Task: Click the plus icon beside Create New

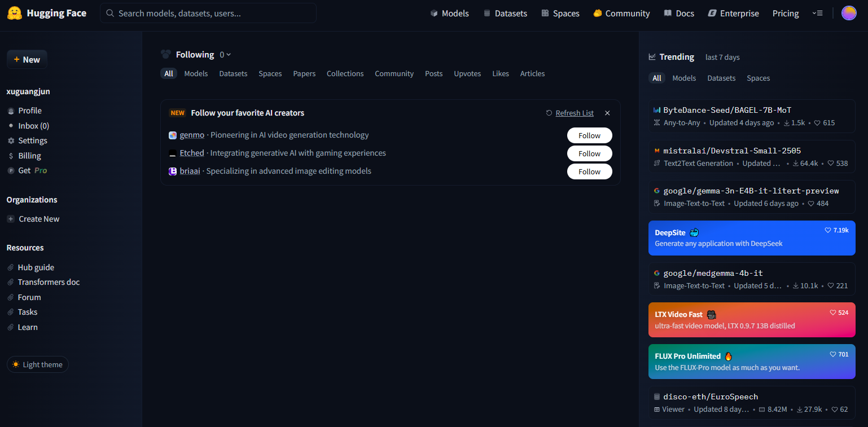Action: click(11, 219)
